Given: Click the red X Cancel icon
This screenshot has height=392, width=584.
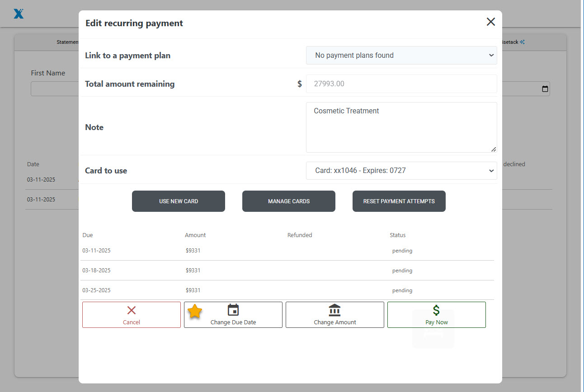Looking at the screenshot, I should click(132, 310).
